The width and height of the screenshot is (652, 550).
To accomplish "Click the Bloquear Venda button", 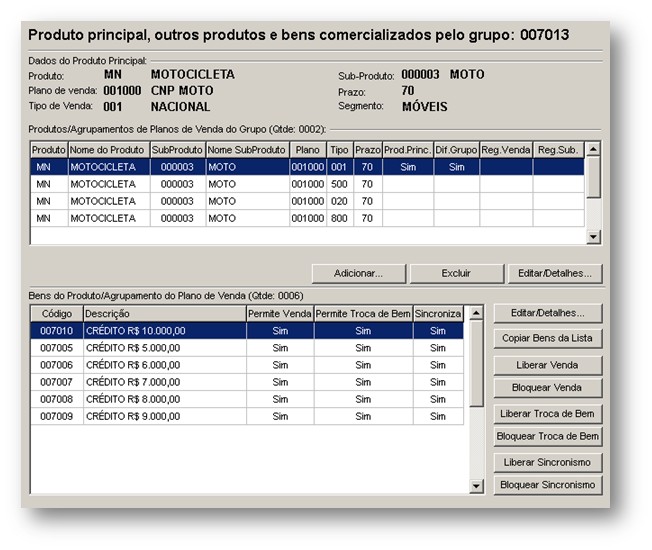I will 548,388.
